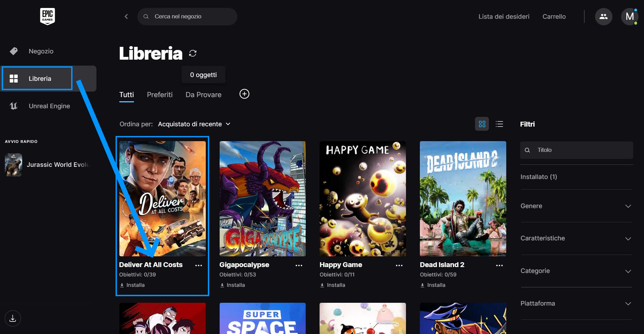Open Lista dei desideri
The height and width of the screenshot is (334, 644).
pyautogui.click(x=504, y=16)
